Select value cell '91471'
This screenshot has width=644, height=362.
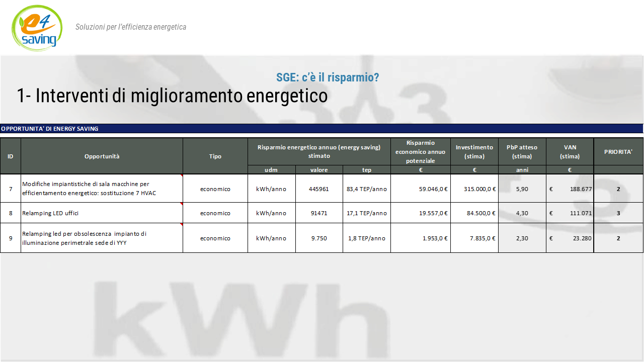pyautogui.click(x=319, y=213)
